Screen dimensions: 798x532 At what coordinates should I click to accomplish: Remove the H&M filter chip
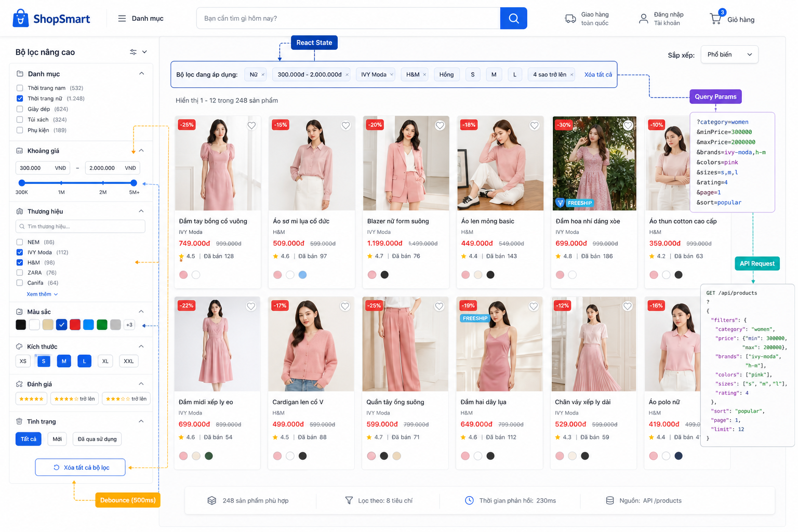pyautogui.click(x=424, y=75)
